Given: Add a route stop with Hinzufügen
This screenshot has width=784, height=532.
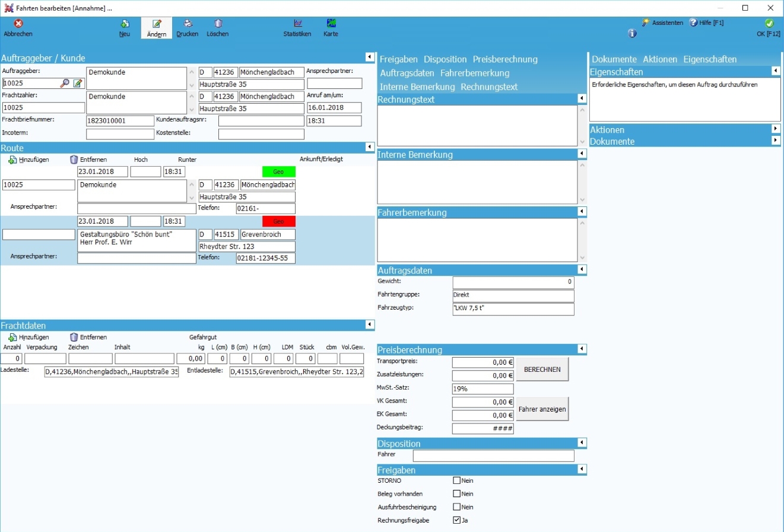Looking at the screenshot, I should point(28,160).
